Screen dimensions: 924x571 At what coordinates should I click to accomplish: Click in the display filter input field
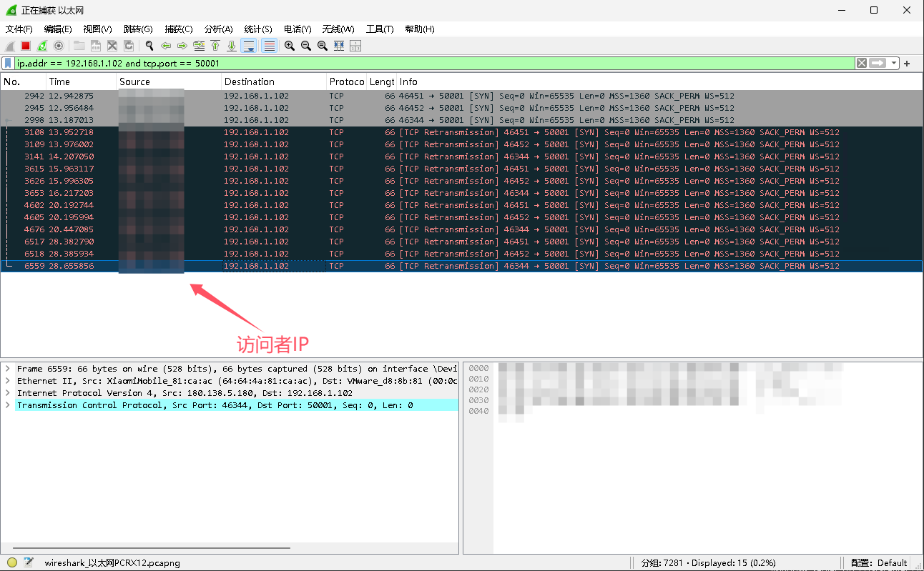click(429, 63)
